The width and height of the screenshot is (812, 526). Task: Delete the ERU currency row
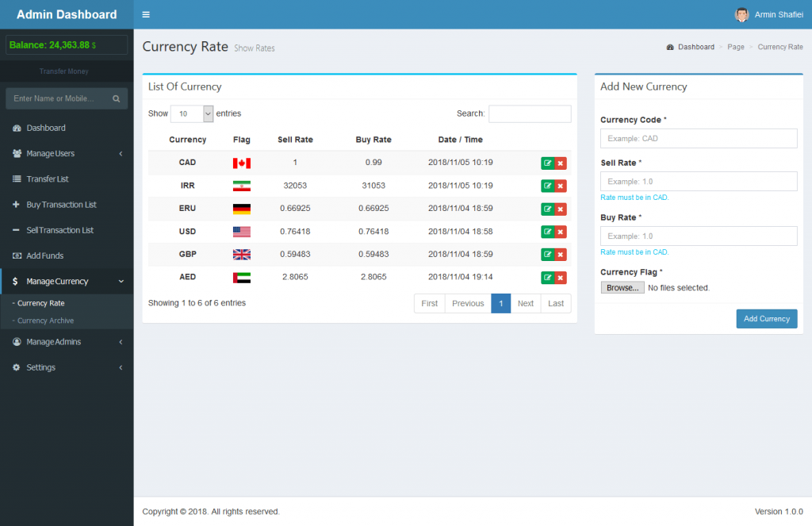tap(561, 209)
